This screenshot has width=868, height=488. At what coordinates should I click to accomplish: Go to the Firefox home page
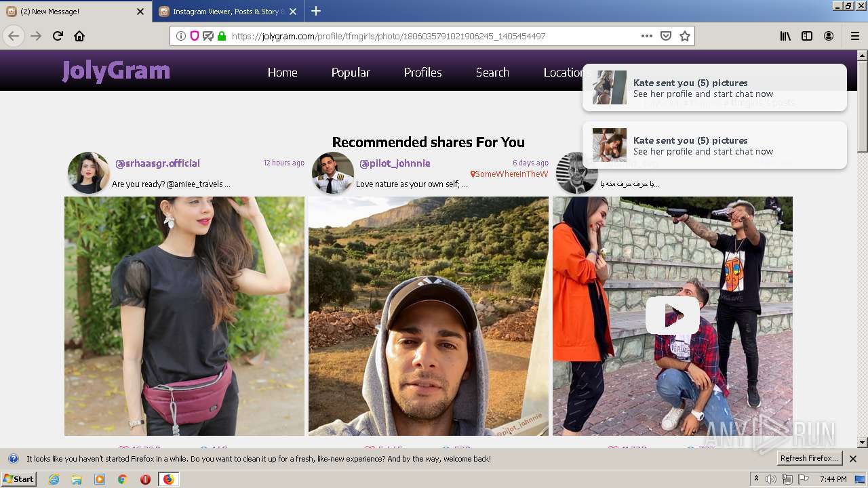click(79, 36)
